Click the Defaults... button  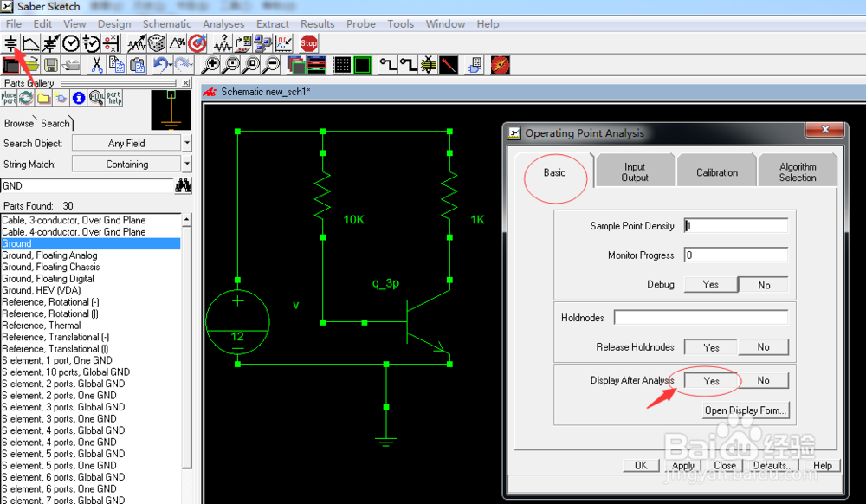point(772,465)
